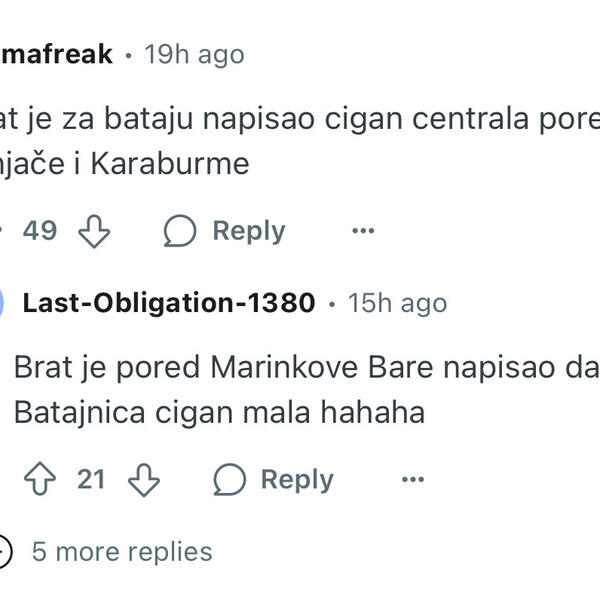Open Last-Obligation-1380's avatar
The height and width of the screenshot is (600, 600).
(3, 302)
